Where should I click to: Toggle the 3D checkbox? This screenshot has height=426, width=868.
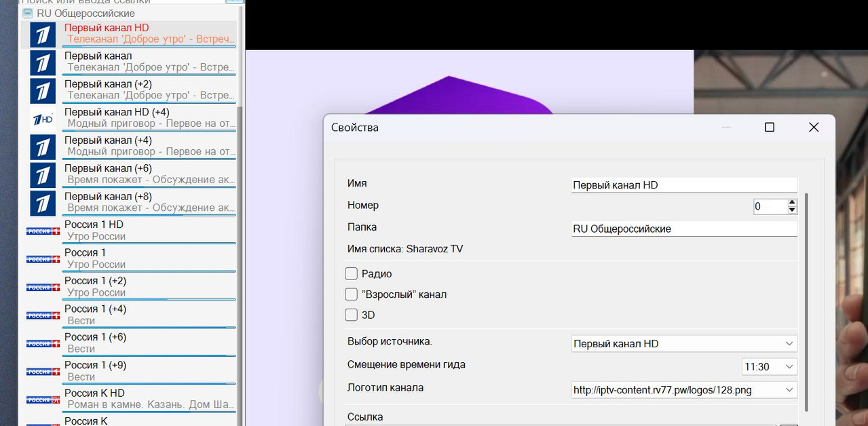click(x=351, y=315)
